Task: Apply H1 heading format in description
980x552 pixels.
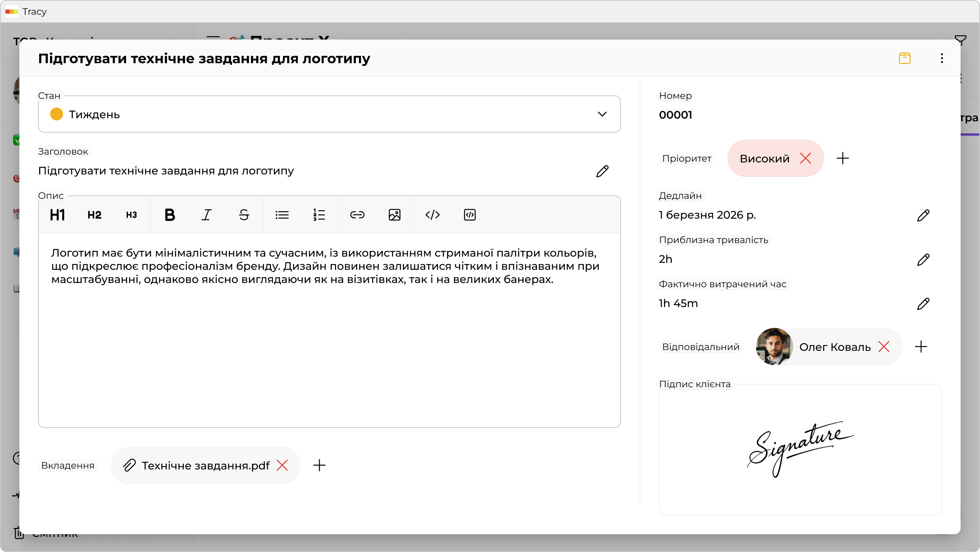Action: coord(57,215)
